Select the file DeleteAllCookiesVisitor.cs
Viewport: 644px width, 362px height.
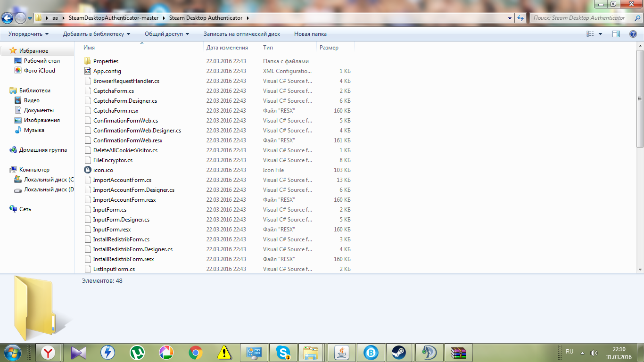[x=125, y=150]
